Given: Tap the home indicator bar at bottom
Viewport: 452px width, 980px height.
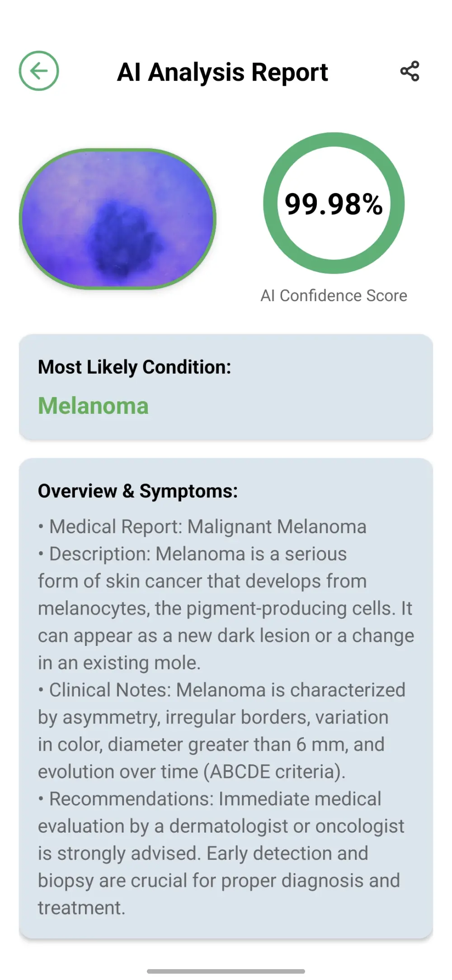Looking at the screenshot, I should pos(226,971).
